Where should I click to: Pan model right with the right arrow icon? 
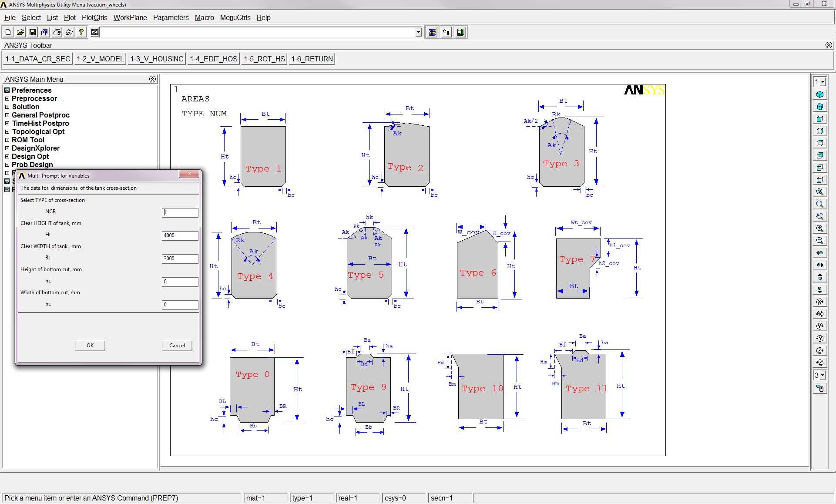[820, 265]
